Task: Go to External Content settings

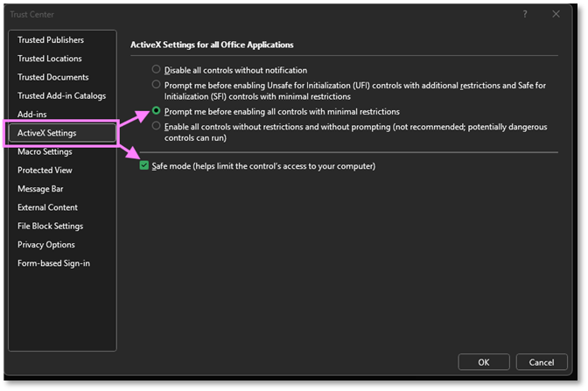Action: pyautogui.click(x=47, y=207)
